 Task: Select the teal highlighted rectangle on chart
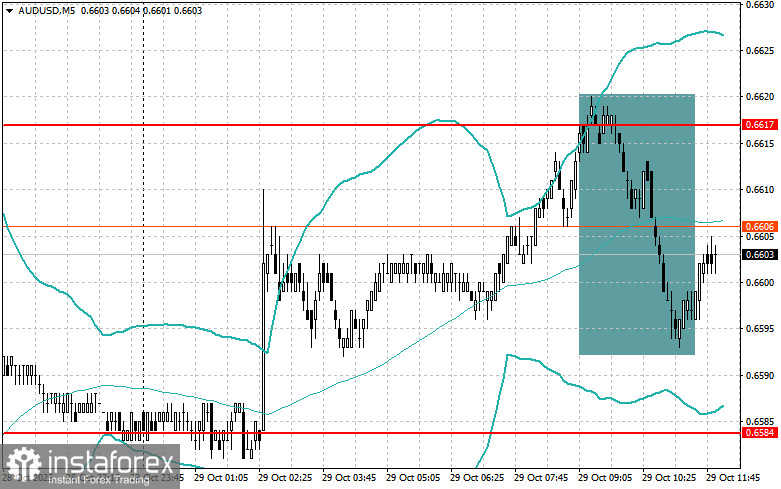[637, 225]
